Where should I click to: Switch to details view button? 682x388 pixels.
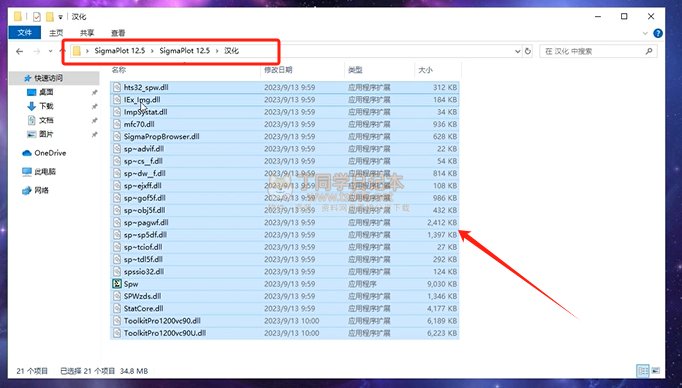642,371
